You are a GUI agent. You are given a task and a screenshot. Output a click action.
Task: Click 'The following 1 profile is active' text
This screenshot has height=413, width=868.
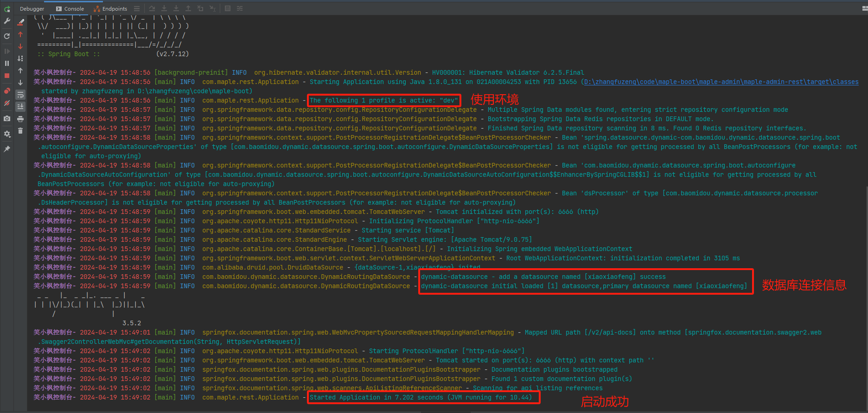[x=384, y=101]
